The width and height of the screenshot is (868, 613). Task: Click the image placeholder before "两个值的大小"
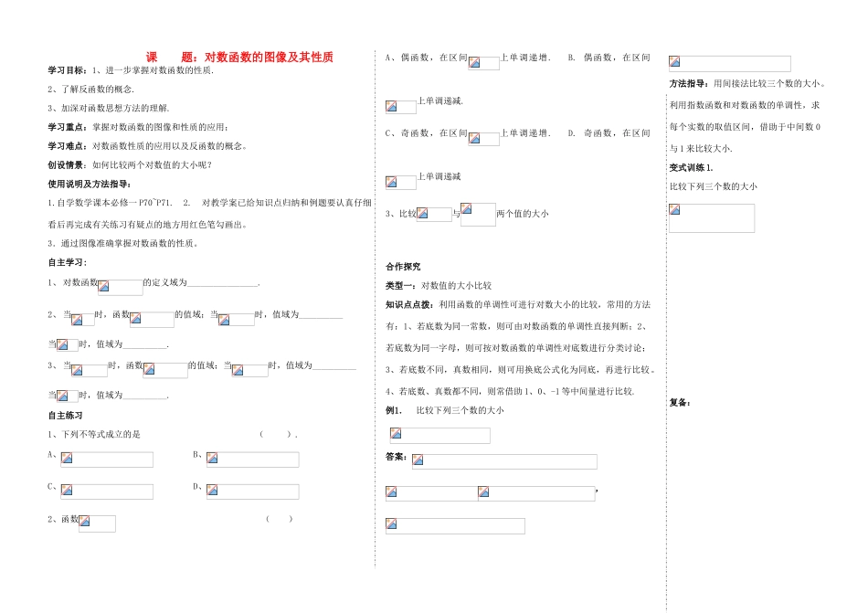(478, 214)
